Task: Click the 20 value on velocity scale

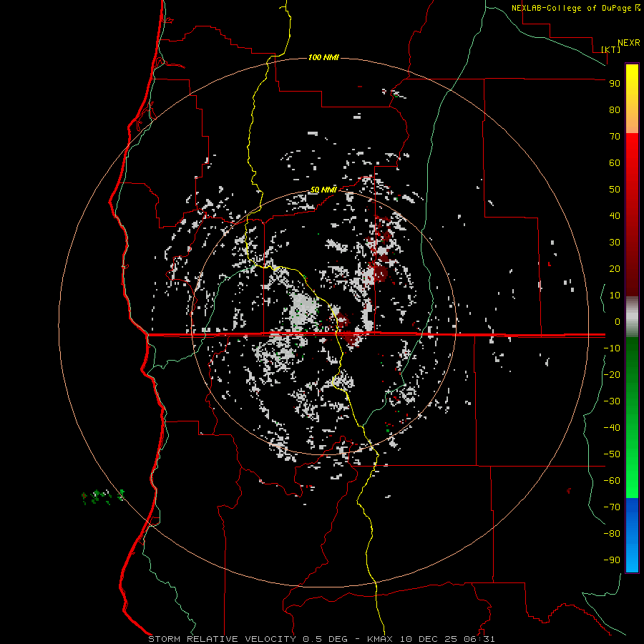Action: (x=615, y=269)
